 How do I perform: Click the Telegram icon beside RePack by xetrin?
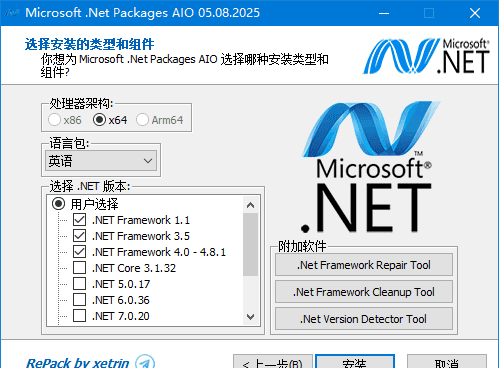145,362
